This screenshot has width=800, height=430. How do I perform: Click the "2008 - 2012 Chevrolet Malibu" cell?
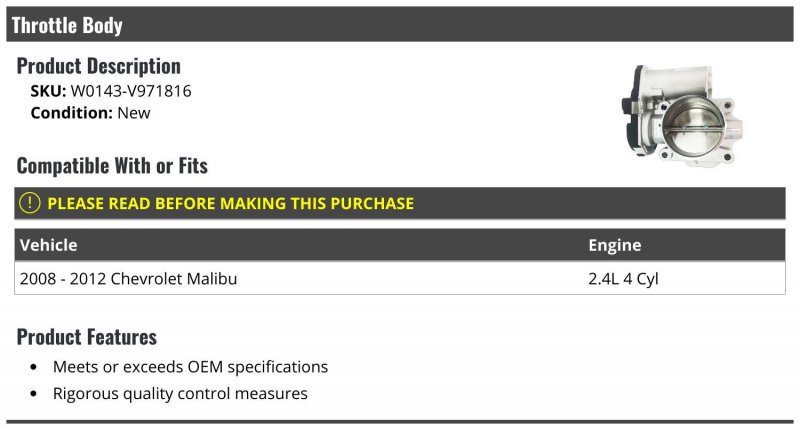[x=128, y=278]
